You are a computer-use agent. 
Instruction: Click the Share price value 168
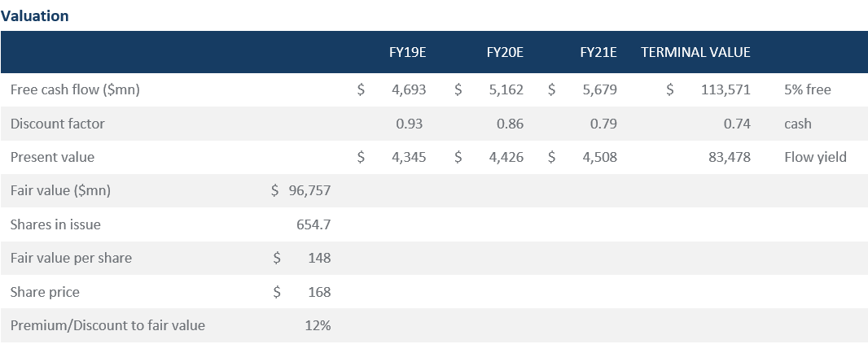(318, 292)
